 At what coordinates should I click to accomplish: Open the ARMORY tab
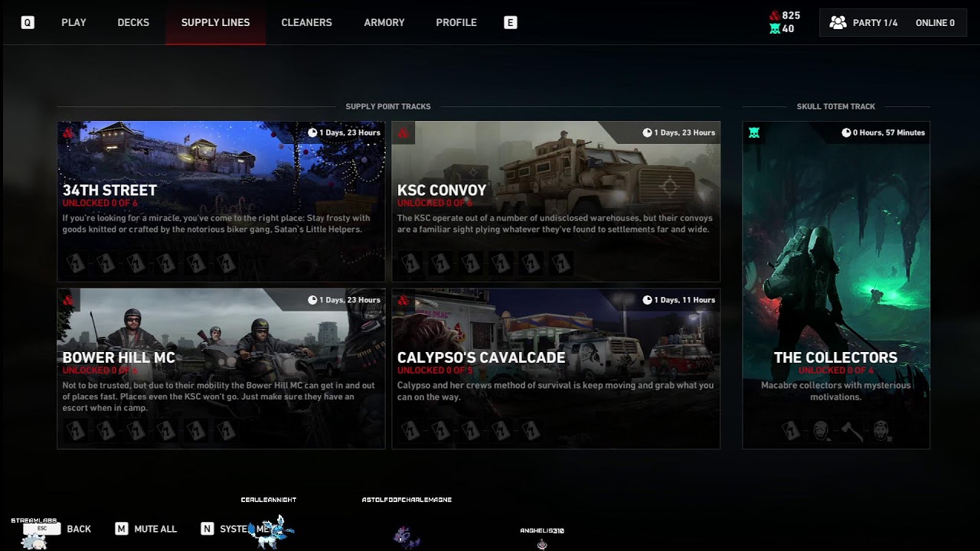pyautogui.click(x=384, y=23)
